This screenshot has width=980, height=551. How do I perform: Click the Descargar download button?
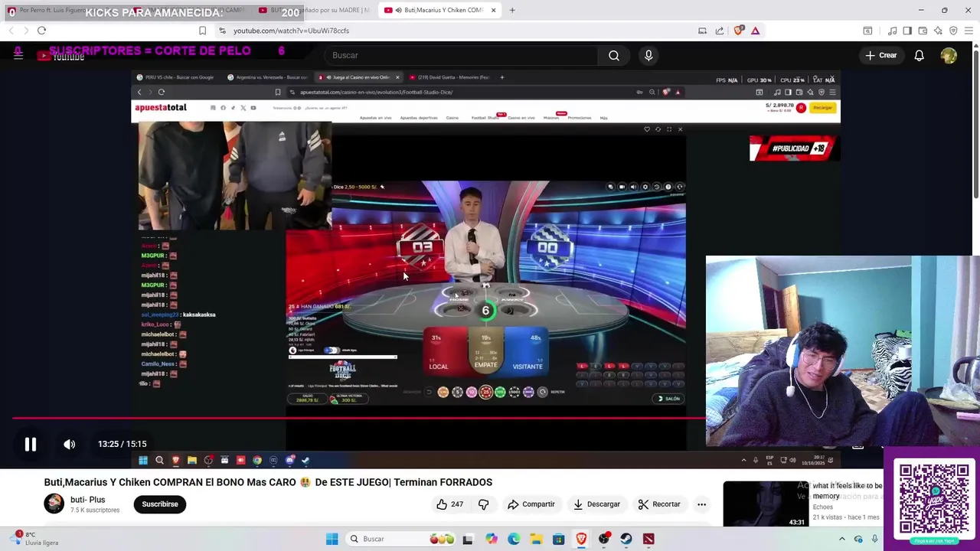(x=596, y=504)
